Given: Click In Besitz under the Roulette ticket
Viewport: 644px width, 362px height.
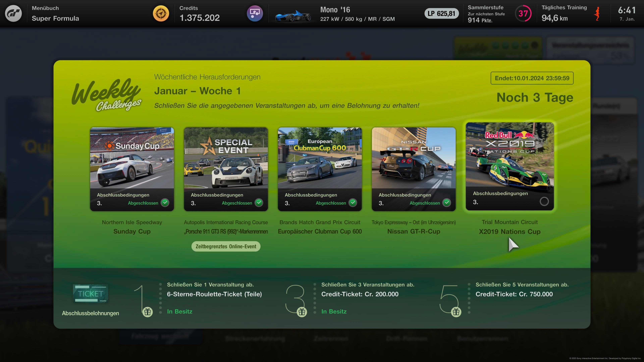Looking at the screenshot, I should coord(180,312).
